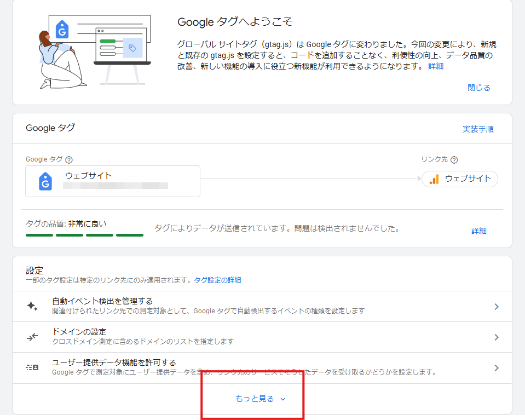Click the ウェブサイト destination chip
This screenshot has height=420, width=525.
(460, 179)
